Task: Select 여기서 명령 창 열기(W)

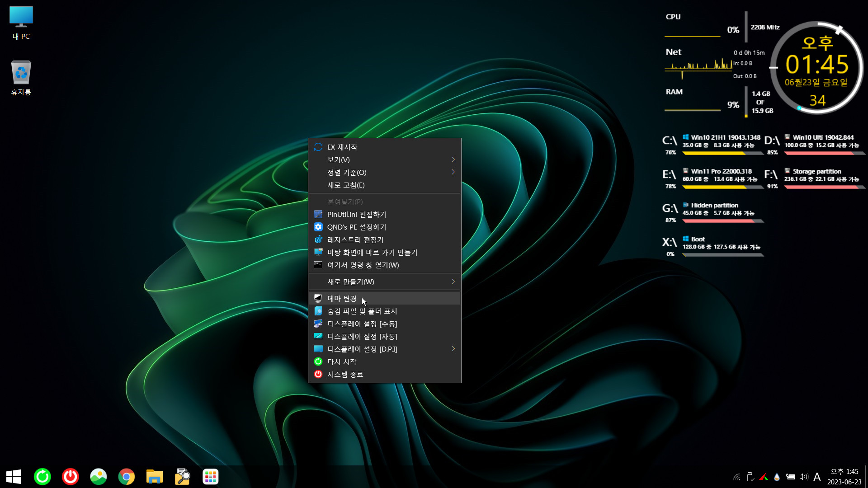Action: (384, 265)
